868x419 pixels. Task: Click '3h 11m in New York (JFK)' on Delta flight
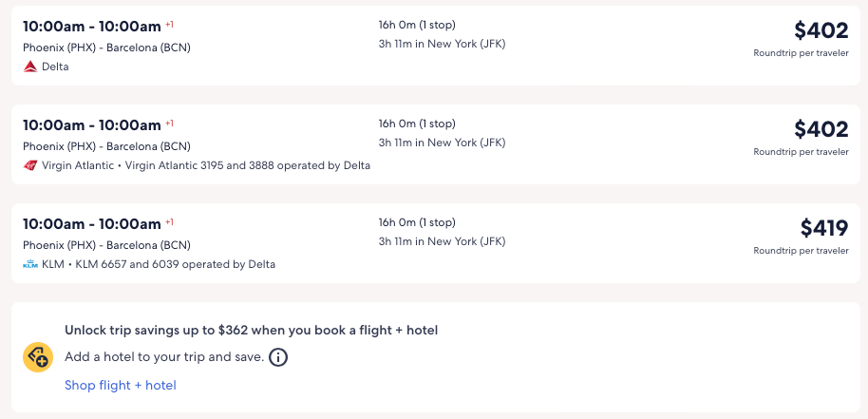point(442,44)
